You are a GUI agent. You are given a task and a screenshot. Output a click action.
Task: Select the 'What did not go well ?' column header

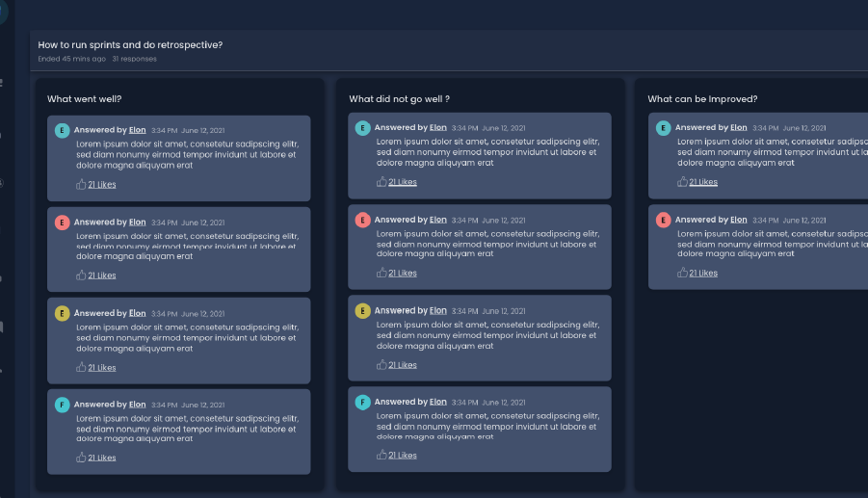(x=399, y=98)
